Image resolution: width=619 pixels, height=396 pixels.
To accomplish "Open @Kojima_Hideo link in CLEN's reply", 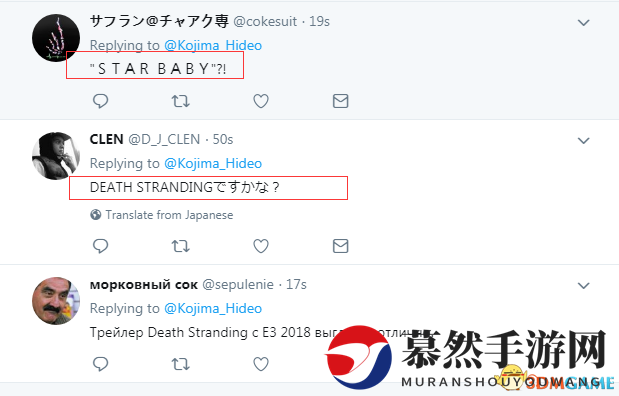I will tap(213, 163).
